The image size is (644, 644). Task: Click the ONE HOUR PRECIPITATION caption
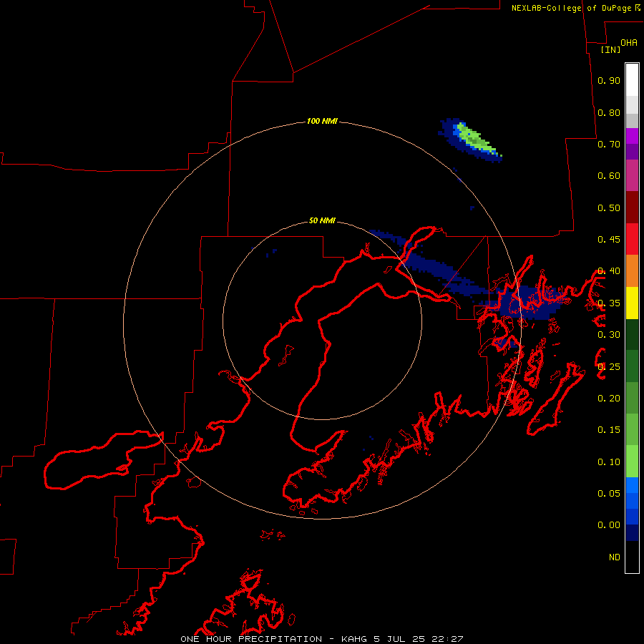tap(251, 639)
